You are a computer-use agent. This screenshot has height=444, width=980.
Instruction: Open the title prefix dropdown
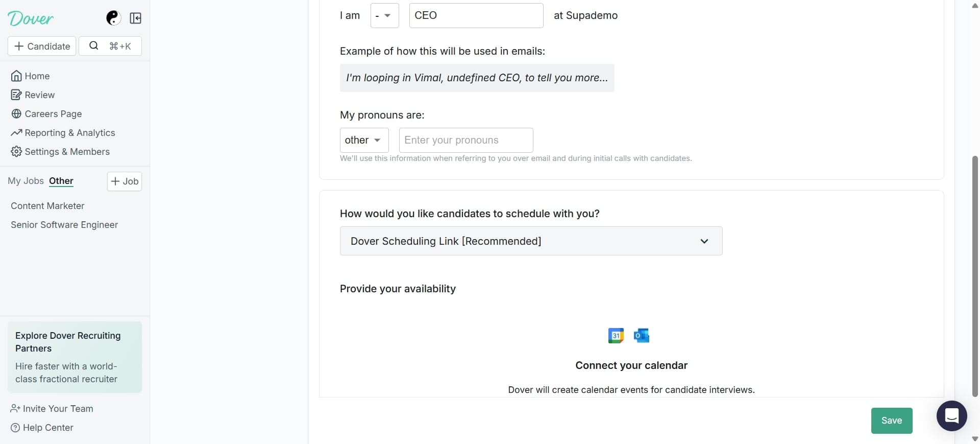[384, 15]
